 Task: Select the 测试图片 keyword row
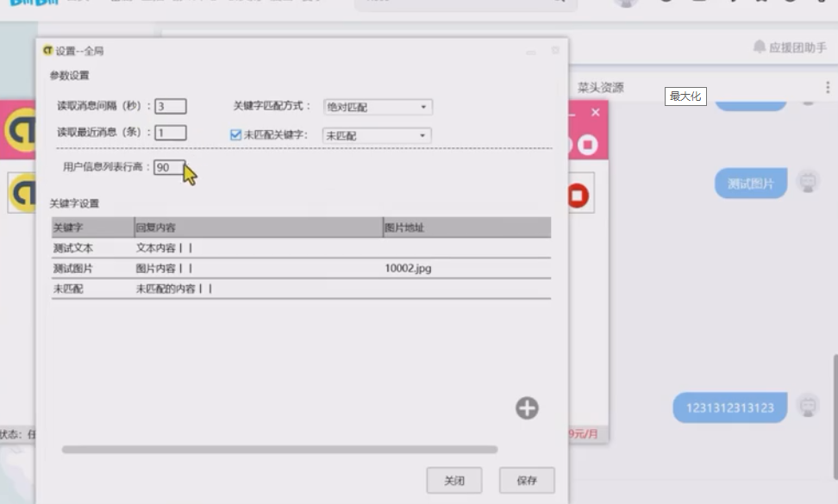click(69, 269)
